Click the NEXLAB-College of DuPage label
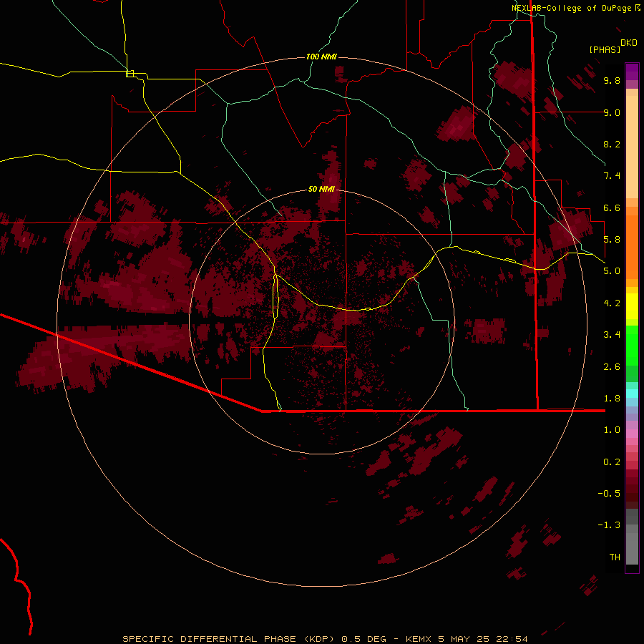The height and width of the screenshot is (644, 644). (572, 8)
